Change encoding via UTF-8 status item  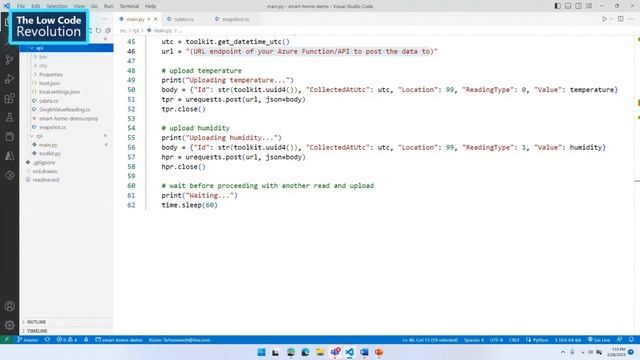coord(496,340)
